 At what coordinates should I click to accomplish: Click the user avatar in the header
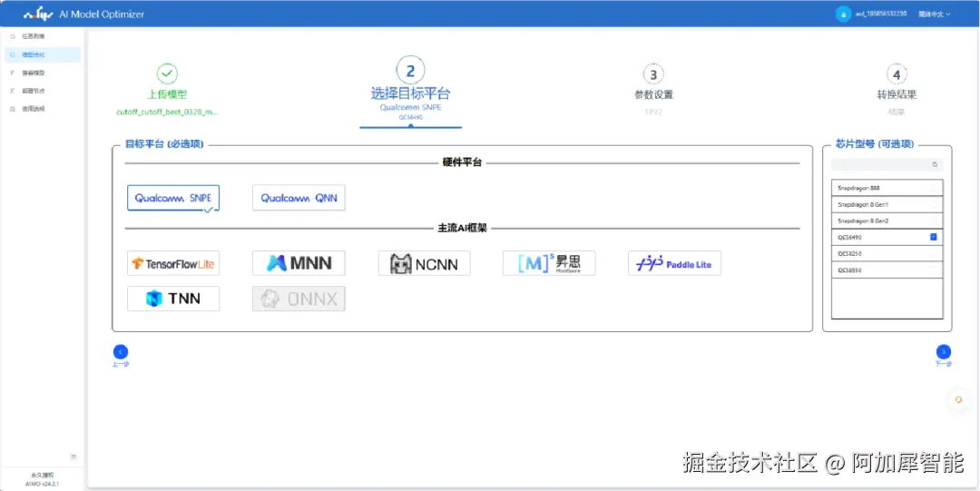click(843, 14)
